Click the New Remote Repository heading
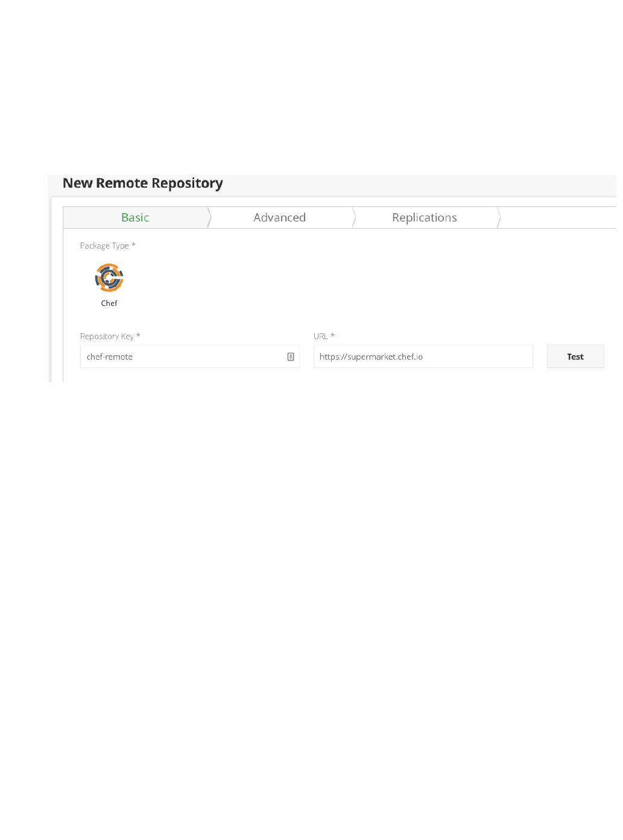 pos(143,183)
